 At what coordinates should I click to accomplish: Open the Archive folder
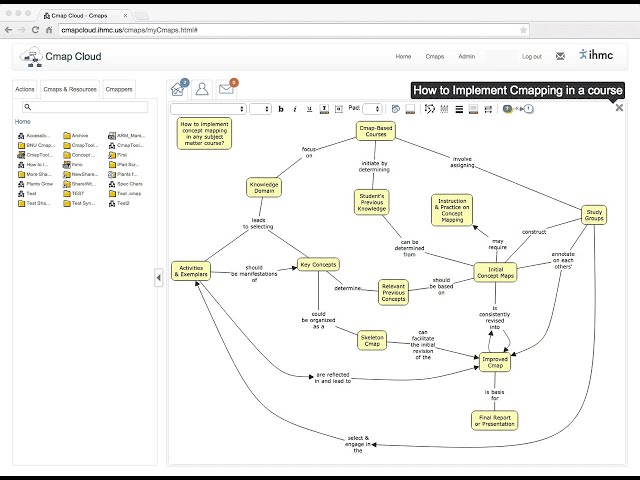click(x=76, y=136)
